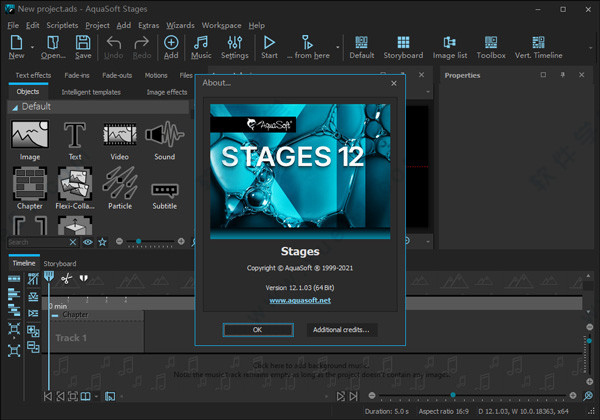Switch to the Image effects tab
Viewport: 600px width, 420px height.
(167, 92)
